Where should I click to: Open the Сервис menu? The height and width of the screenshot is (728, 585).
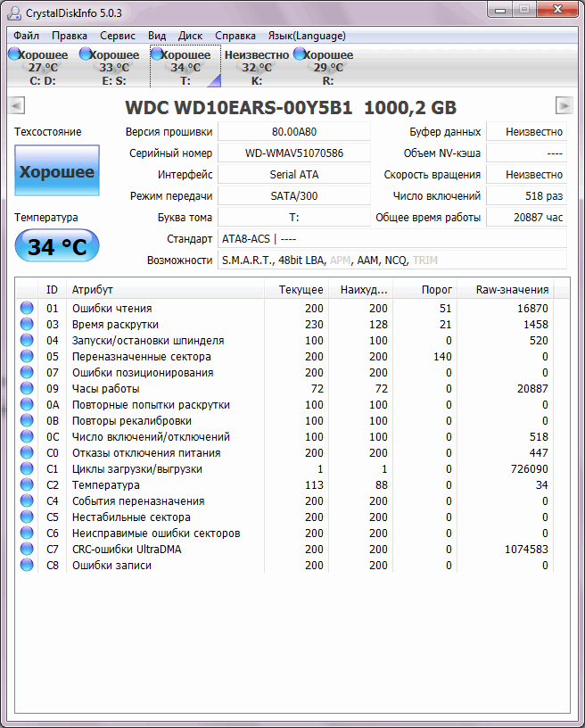click(118, 36)
